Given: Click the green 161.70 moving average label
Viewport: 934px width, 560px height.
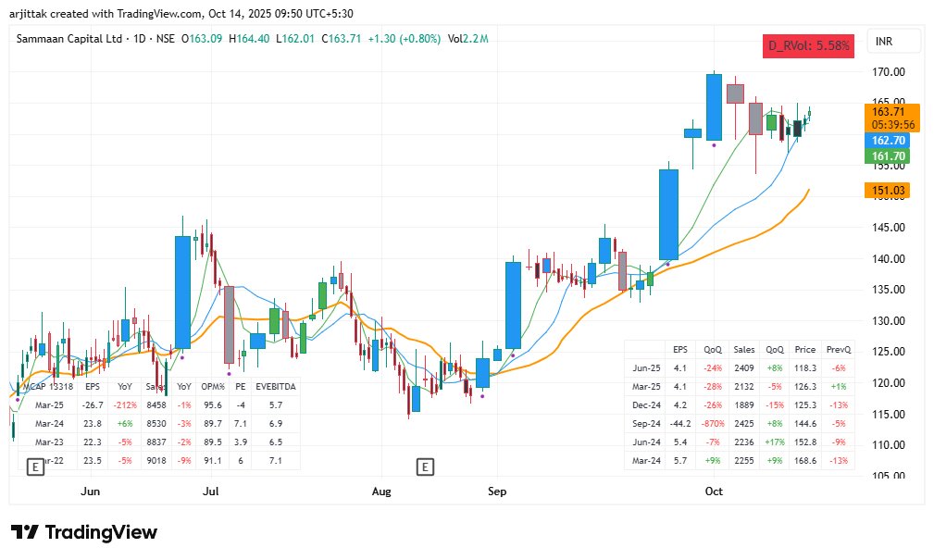Looking at the screenshot, I should pyautogui.click(x=888, y=156).
